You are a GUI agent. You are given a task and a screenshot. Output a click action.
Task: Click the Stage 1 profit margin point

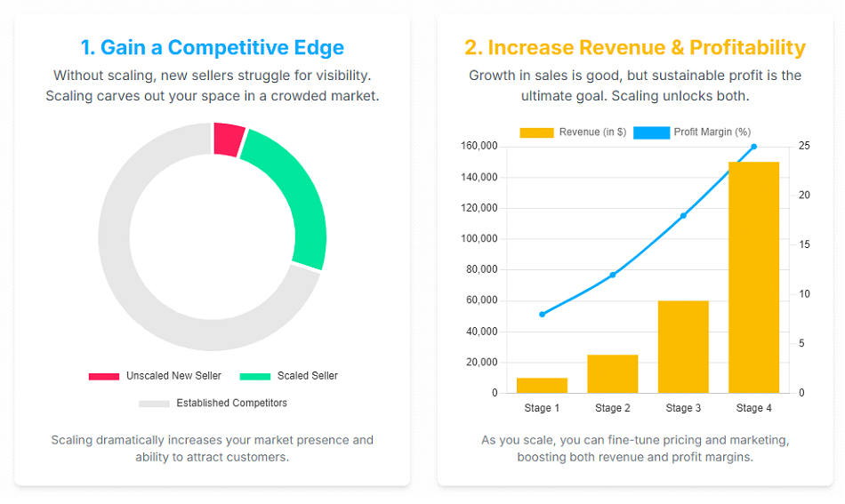pyautogui.click(x=543, y=315)
